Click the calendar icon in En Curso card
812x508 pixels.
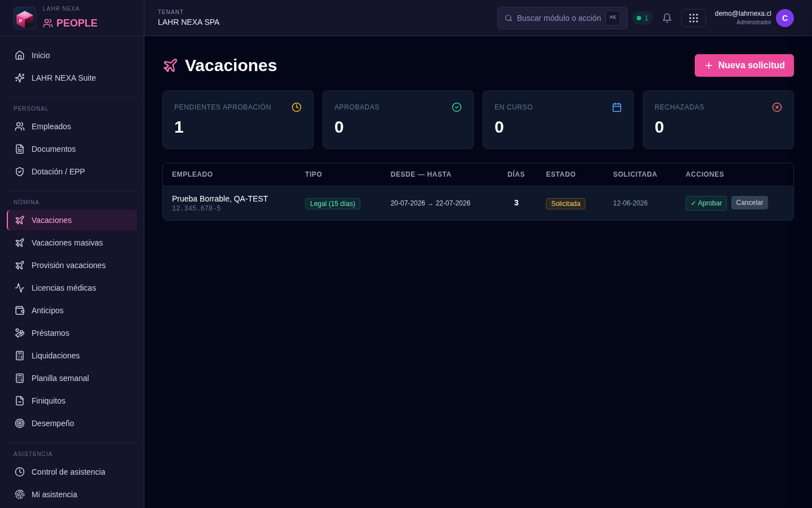coord(617,107)
